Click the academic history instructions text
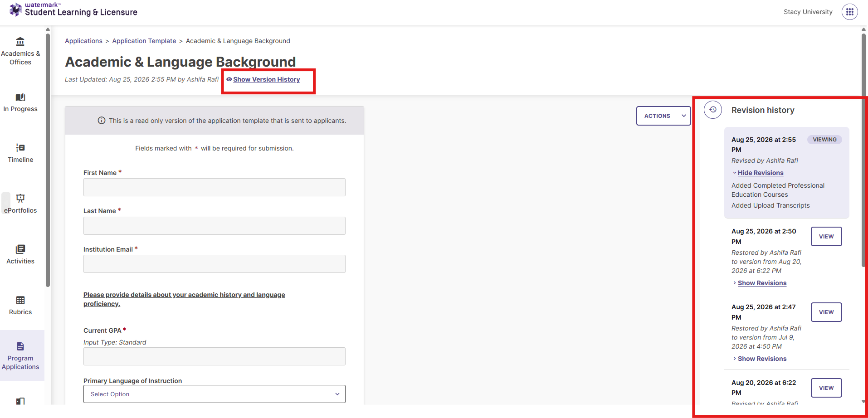 pos(184,299)
